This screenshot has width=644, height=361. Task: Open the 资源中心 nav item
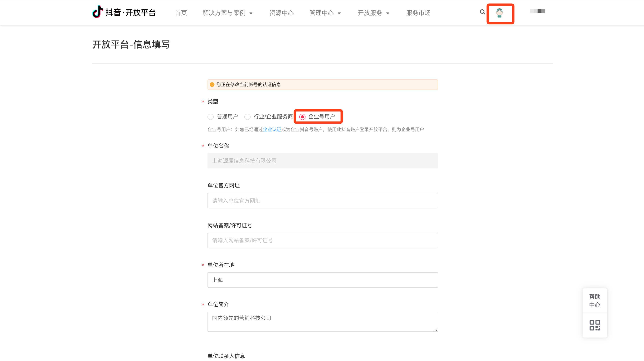click(281, 13)
